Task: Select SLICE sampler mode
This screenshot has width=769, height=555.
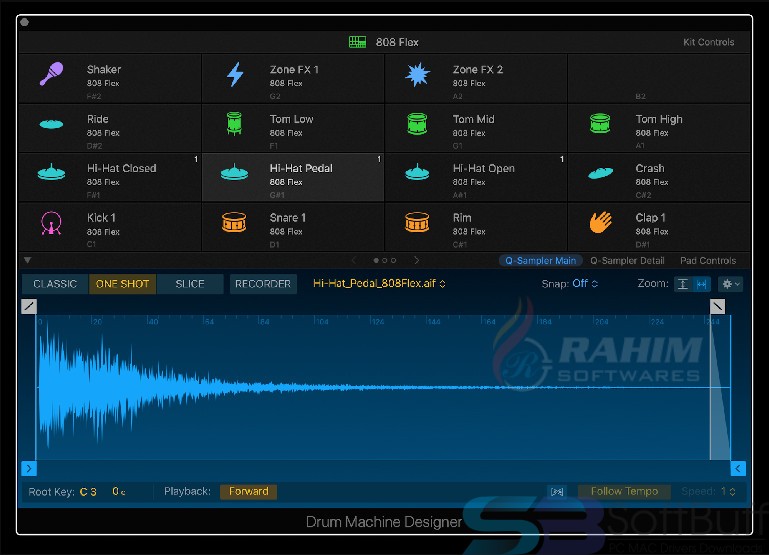Action: pos(190,284)
